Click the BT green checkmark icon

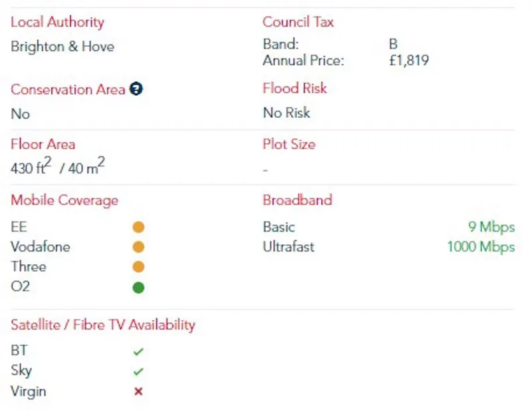pos(138,351)
